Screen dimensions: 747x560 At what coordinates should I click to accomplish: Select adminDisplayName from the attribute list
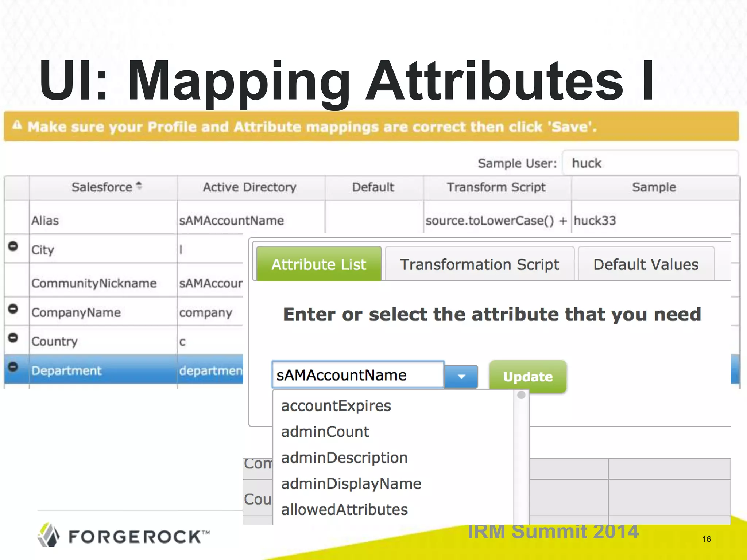pos(351,483)
